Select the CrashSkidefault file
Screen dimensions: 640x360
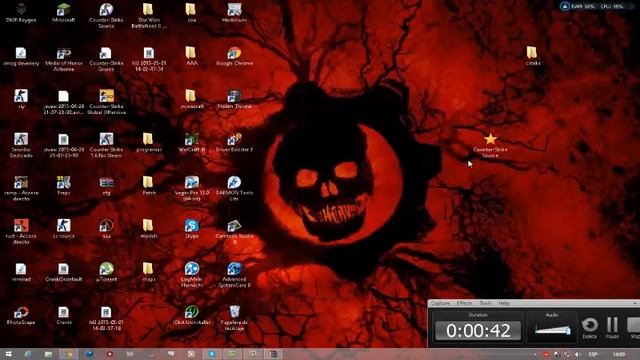(64, 272)
